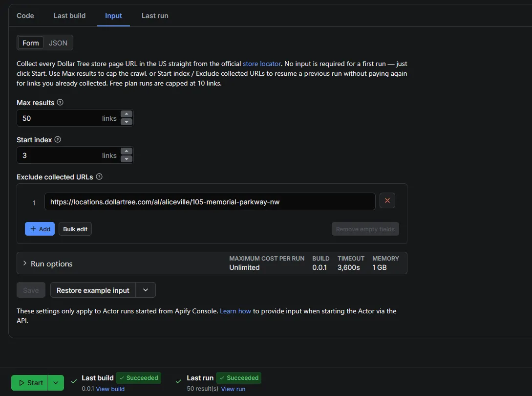Edit the aliceville URL field
The height and width of the screenshot is (396, 532).
tap(210, 202)
